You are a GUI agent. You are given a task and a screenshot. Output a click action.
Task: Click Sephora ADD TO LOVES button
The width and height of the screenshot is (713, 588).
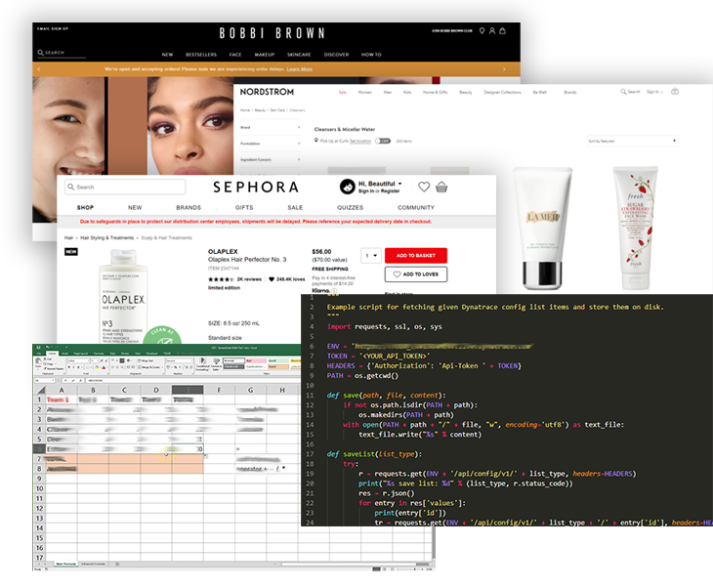[x=416, y=274]
